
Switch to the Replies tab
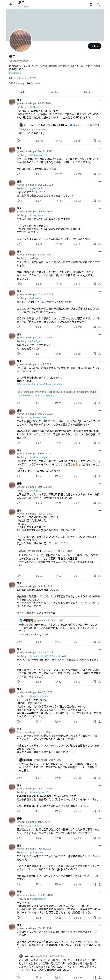point(55,92)
